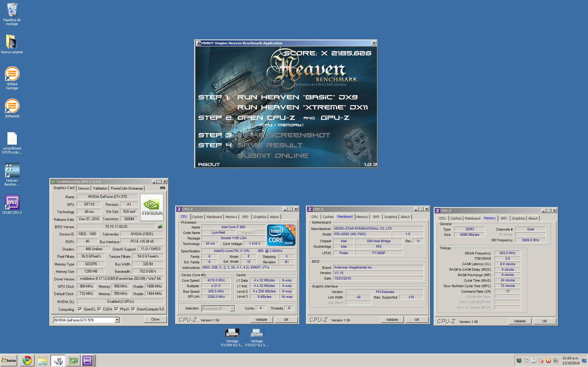Click the Intel Core i7 logo in CPU-Z
Viewport: 588px width, 367px height.
281,235
